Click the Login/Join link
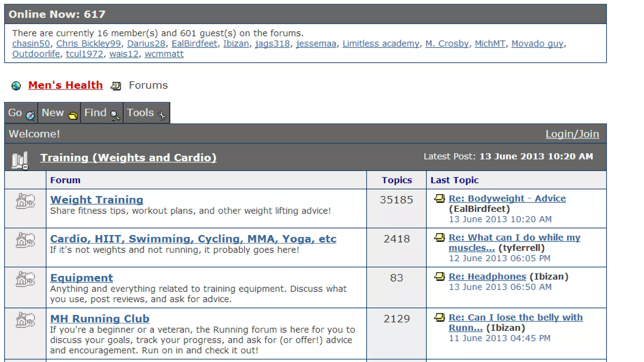This screenshot has width=644, height=362. (572, 134)
